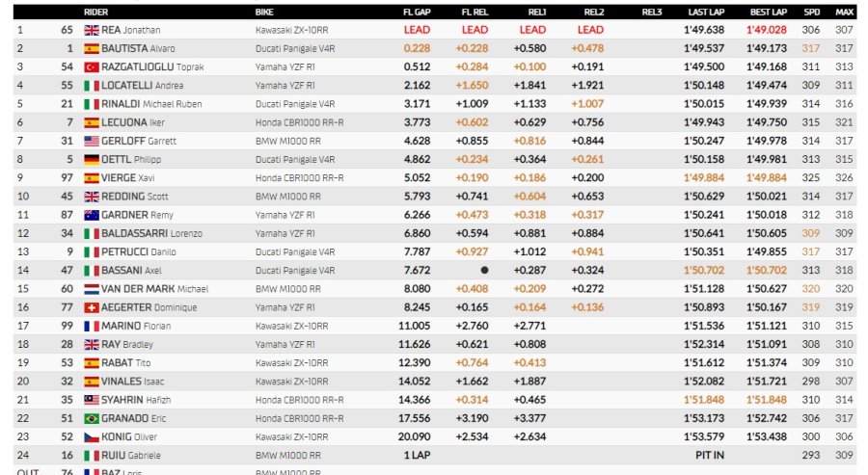This screenshot has height=475, width=868.
Task: Select rider name REA Jonathan
Action: pos(130,30)
